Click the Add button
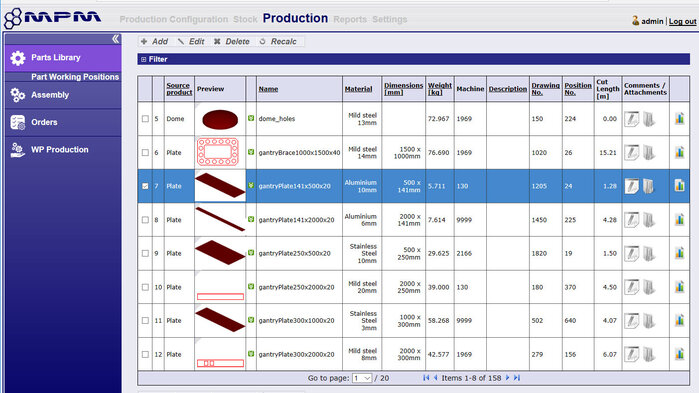699x393 pixels. [154, 41]
